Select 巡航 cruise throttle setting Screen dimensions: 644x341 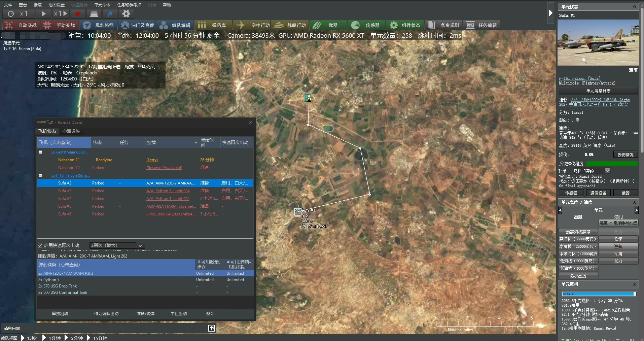tap(618, 246)
